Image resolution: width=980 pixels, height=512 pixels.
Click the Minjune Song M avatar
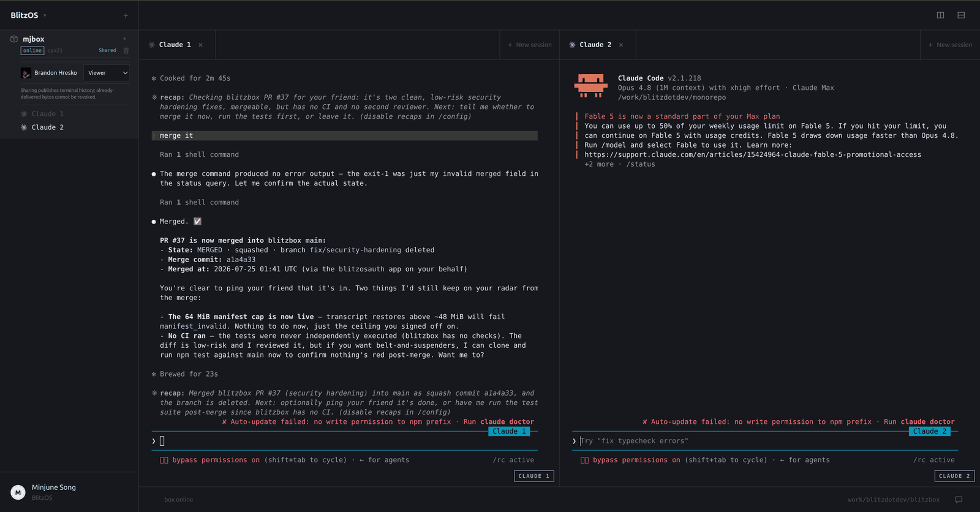(x=18, y=492)
